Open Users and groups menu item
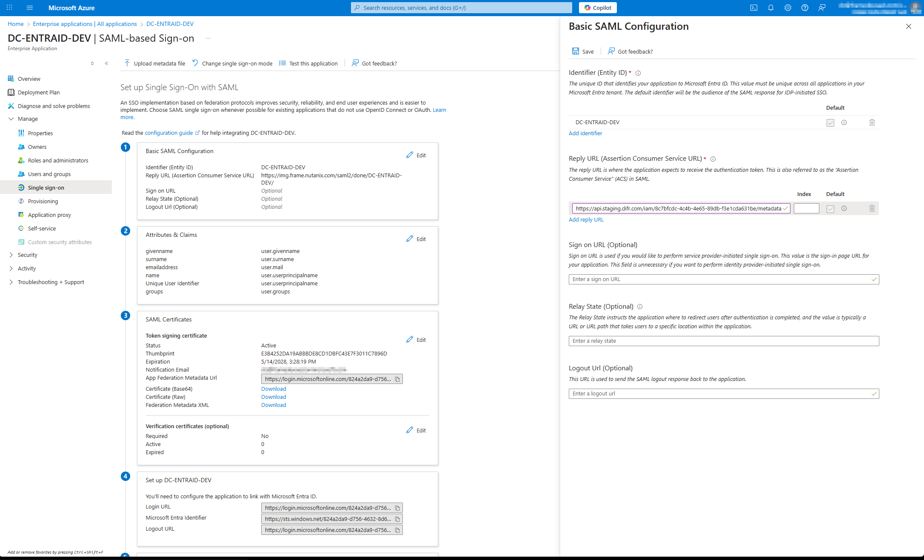 click(x=49, y=174)
